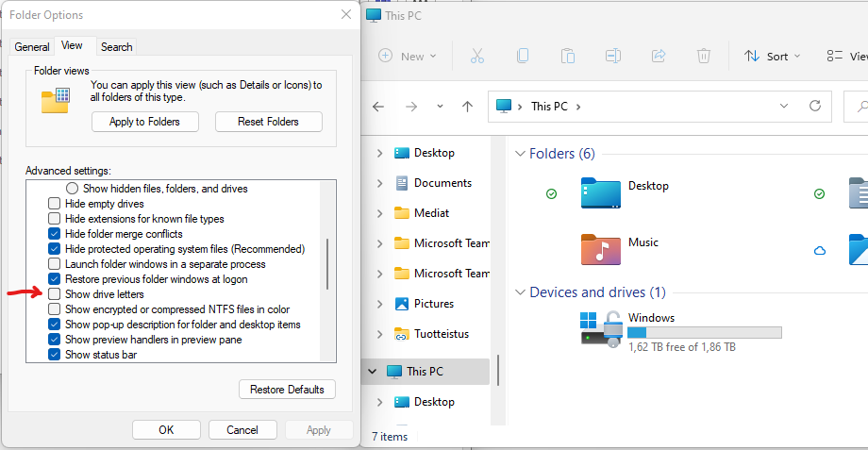Open the Music folder icon in Folders section
Screen dimensions: 868x450
click(x=601, y=250)
